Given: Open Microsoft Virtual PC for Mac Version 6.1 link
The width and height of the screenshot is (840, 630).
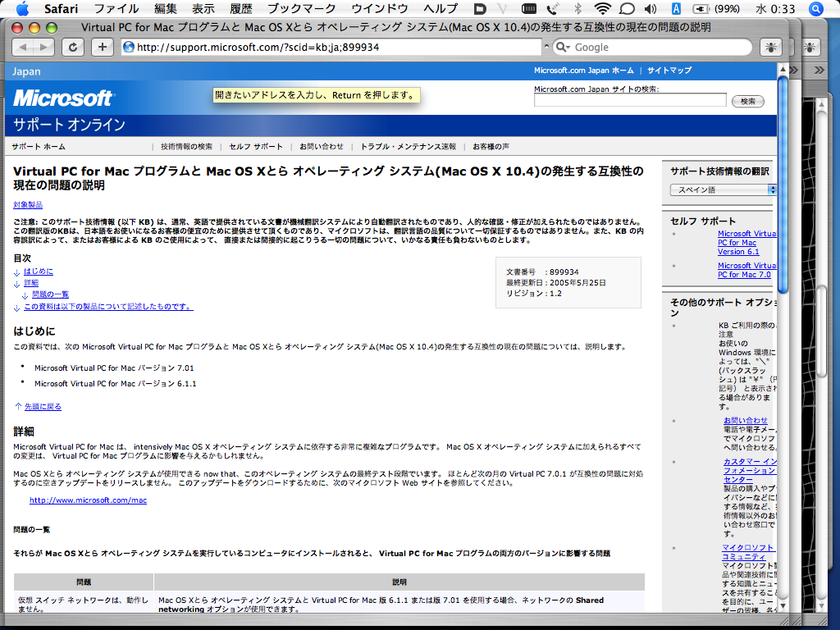Looking at the screenshot, I should [746, 243].
